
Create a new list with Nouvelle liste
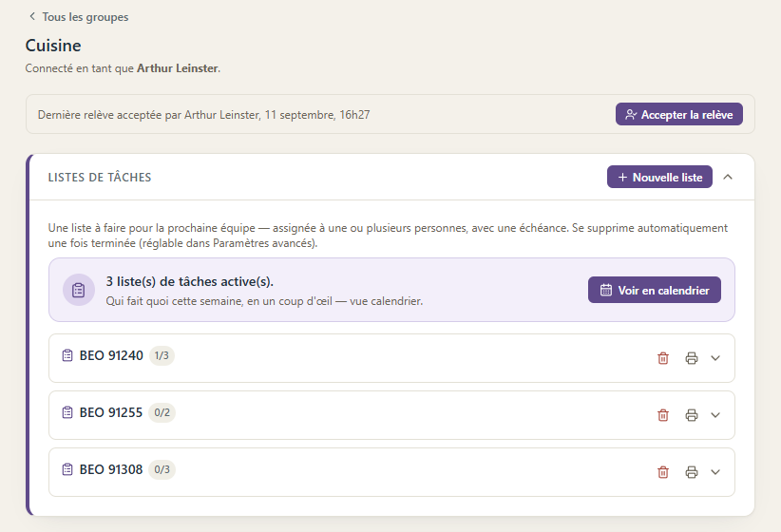click(x=659, y=177)
